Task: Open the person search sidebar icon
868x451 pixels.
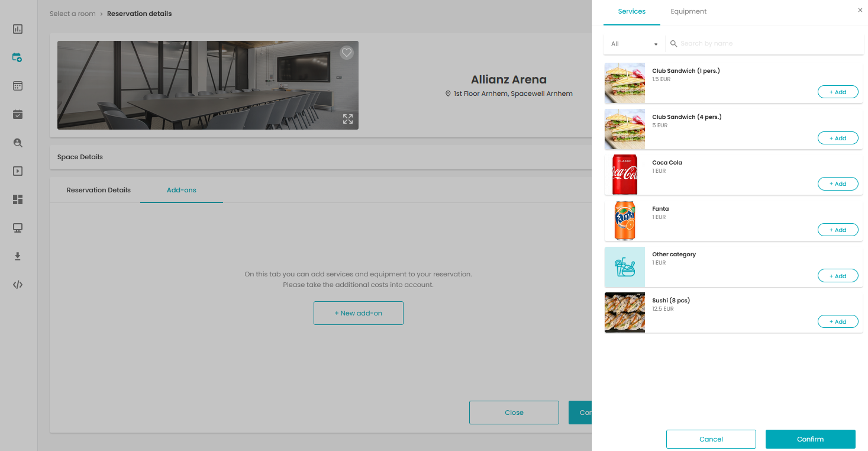Action: (18, 143)
